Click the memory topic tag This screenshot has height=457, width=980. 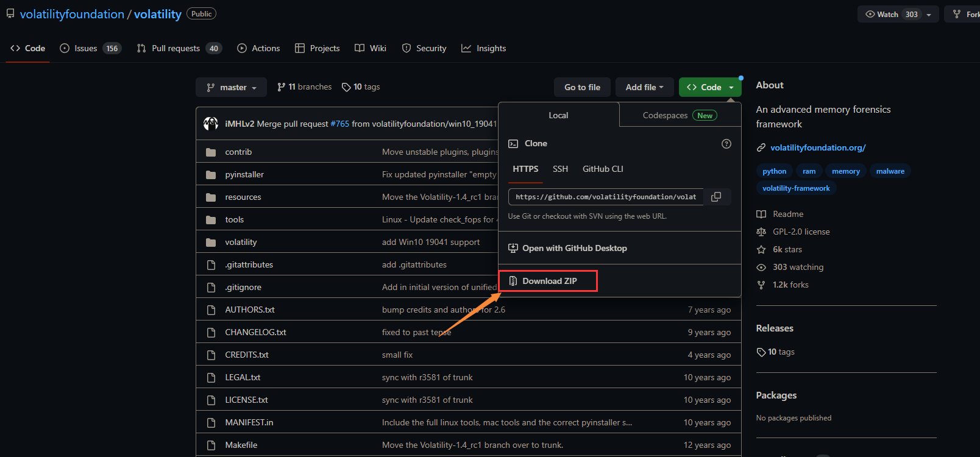coord(846,171)
